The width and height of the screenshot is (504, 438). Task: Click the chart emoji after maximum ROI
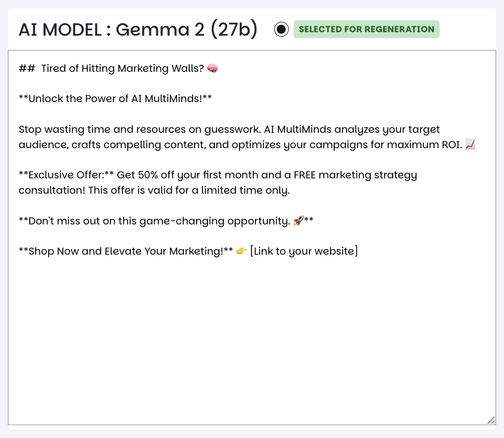coord(470,144)
